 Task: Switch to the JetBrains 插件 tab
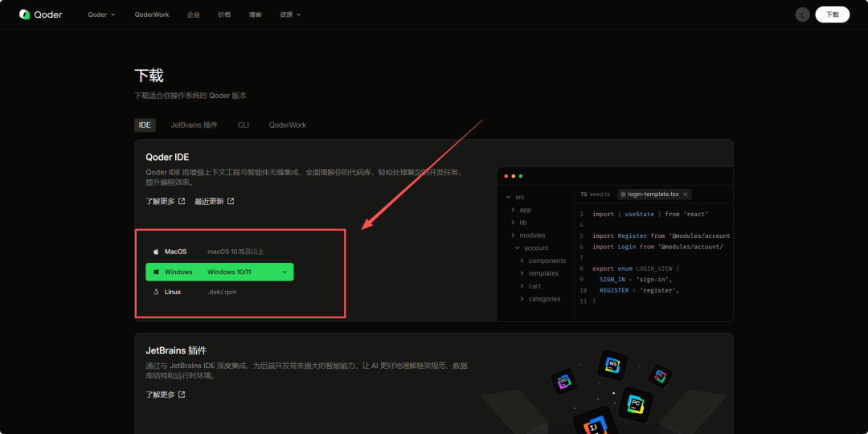coord(194,125)
